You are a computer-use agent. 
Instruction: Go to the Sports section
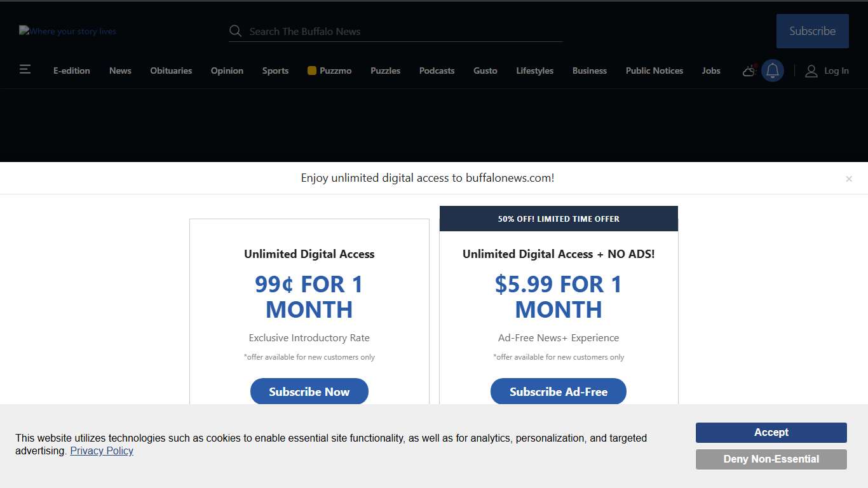click(275, 71)
